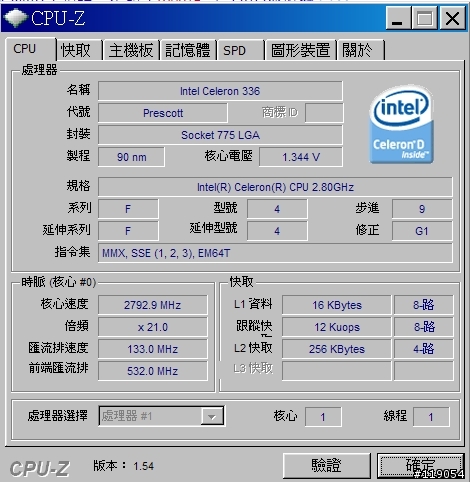Click the empty L3 快取 size field
This screenshot has height=482, width=470.
coord(337,371)
